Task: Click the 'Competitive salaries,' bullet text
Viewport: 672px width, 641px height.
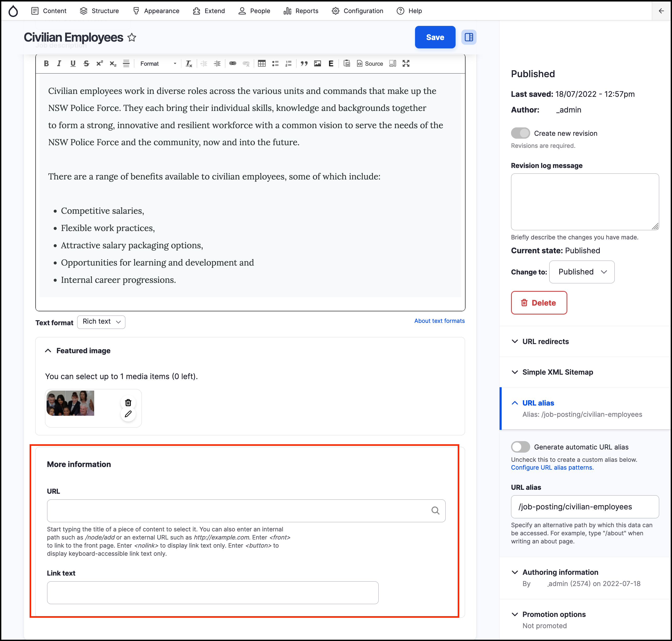Action: (103, 211)
